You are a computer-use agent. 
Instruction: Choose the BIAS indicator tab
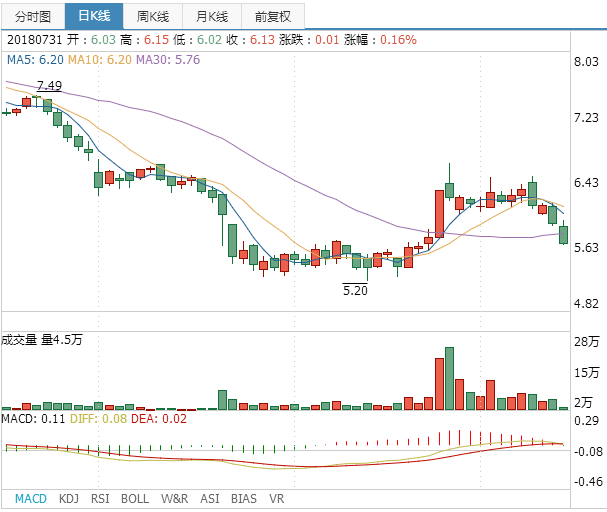coord(243,497)
